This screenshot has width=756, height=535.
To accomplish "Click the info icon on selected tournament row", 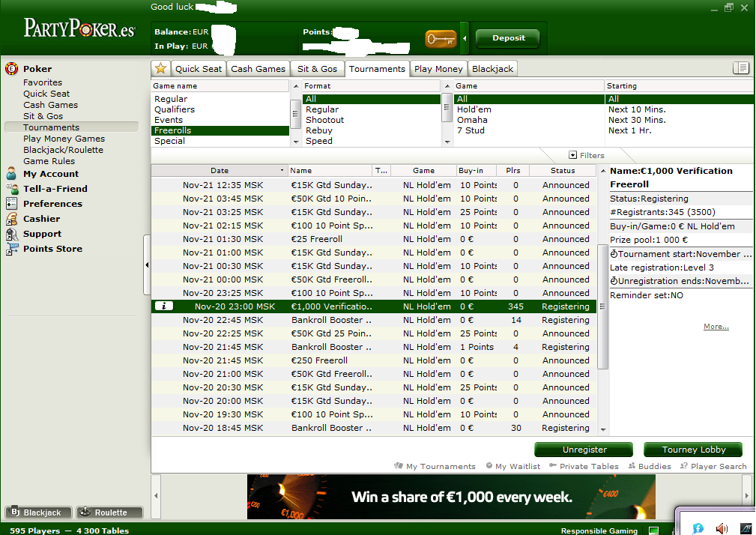I will click(x=164, y=306).
